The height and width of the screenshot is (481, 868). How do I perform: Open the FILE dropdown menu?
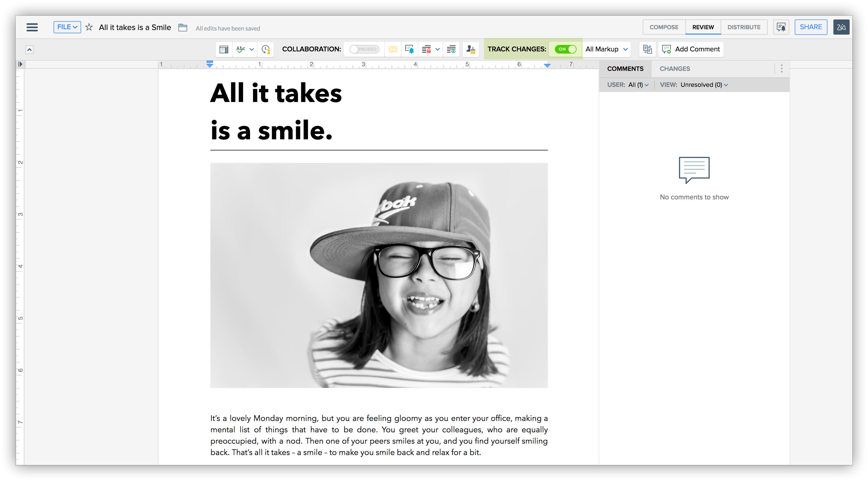click(67, 27)
